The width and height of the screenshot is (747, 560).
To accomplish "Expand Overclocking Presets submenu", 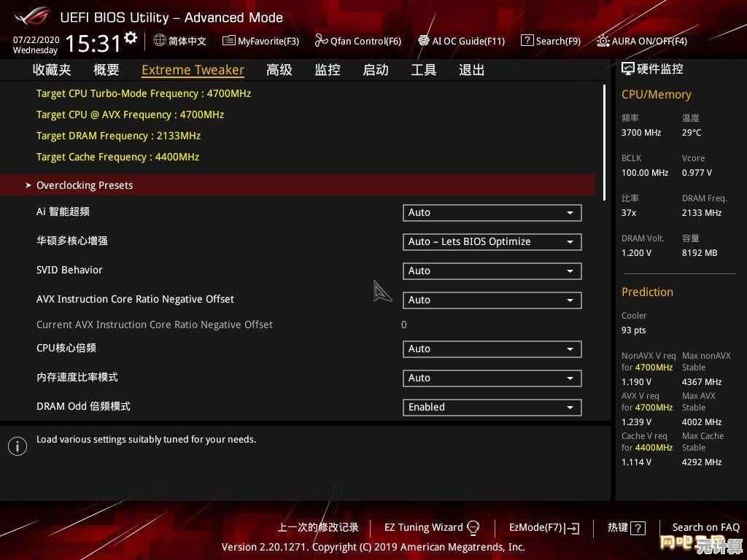I will (85, 185).
